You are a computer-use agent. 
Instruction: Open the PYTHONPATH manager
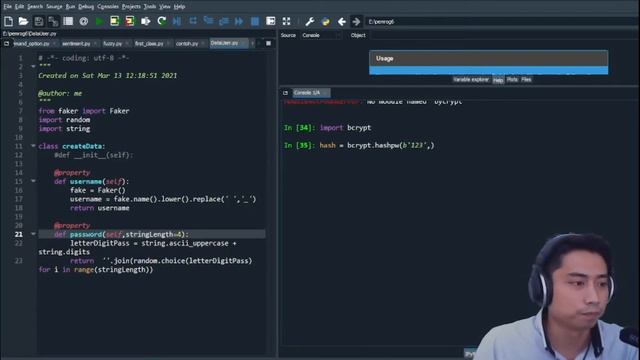pos(325,21)
